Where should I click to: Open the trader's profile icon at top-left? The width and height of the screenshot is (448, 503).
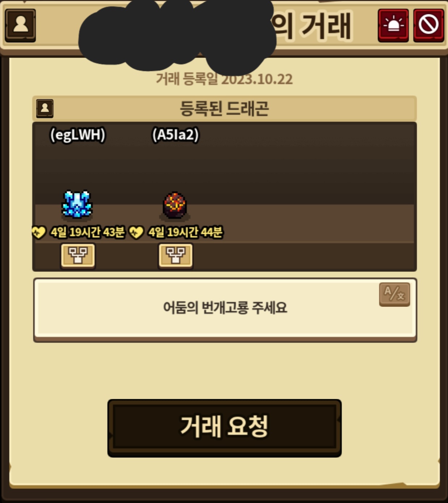(x=20, y=25)
